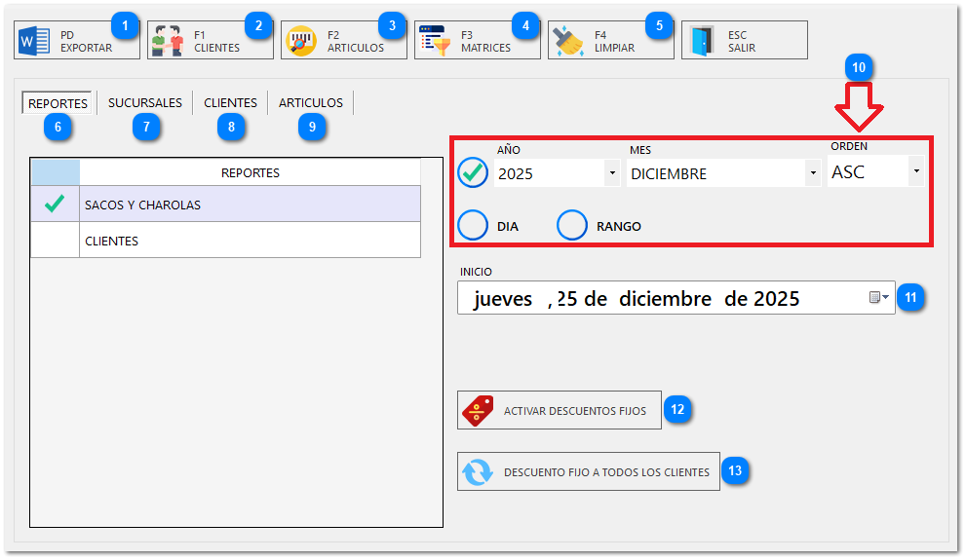
Task: Click the F4 Limpiar broom icon
Action: point(568,41)
